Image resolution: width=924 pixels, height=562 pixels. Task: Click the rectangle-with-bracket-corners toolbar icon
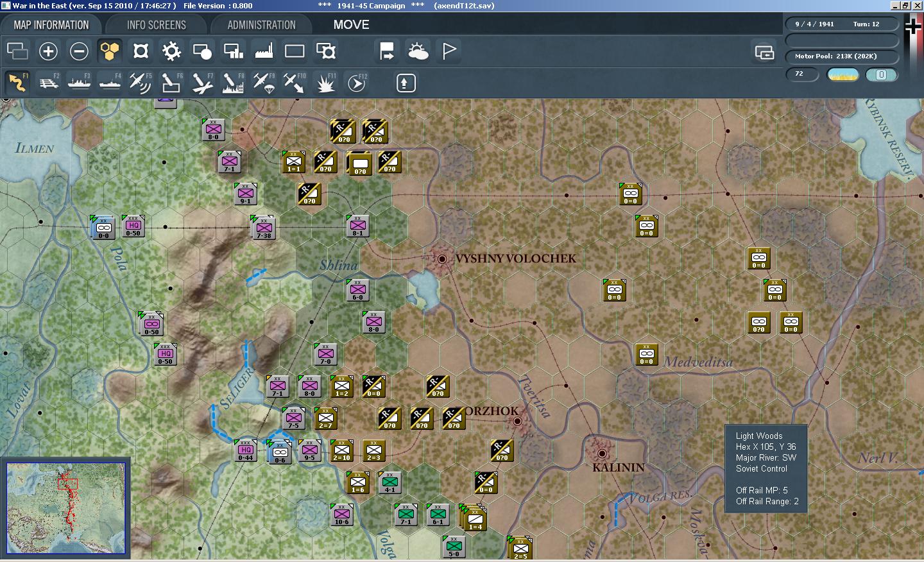click(325, 51)
